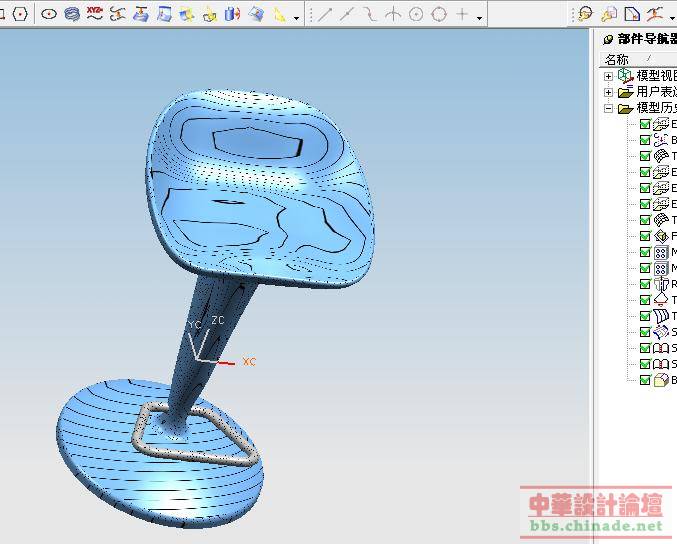Click the bbs.chinade.net watermark link

595,526
